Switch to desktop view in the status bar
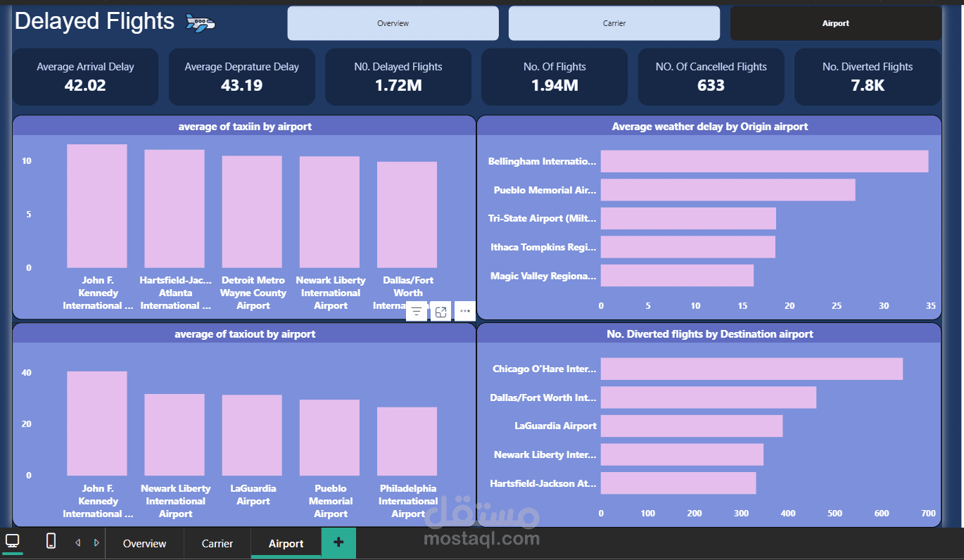Image resolution: width=964 pixels, height=560 pixels. point(12,542)
